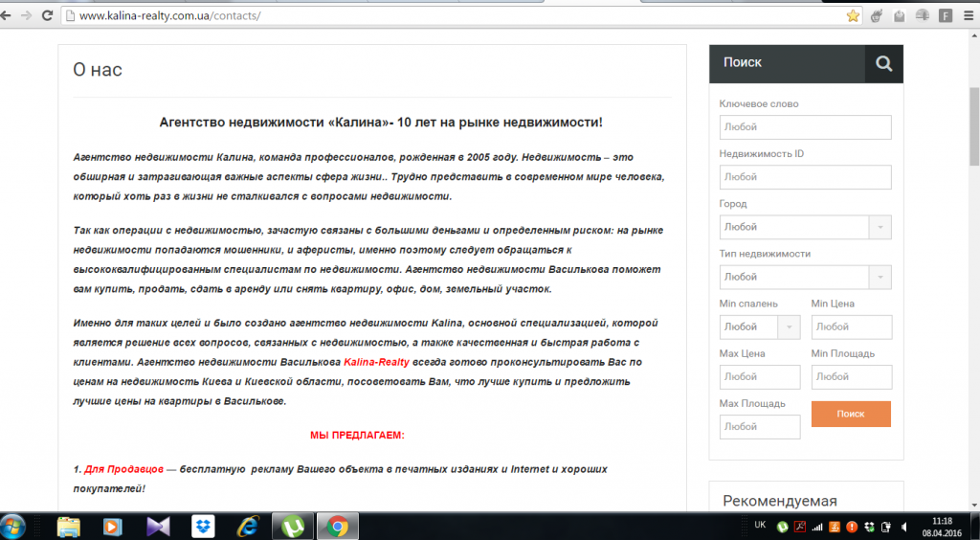Open the Chrome hamburger menu
Viewport: 980px width, 540px height.
pyautogui.click(x=969, y=16)
